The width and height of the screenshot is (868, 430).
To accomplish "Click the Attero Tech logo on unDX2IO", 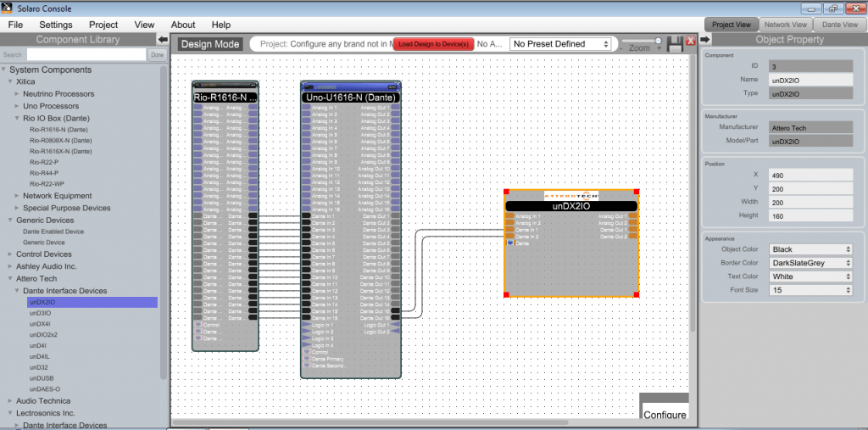I will tap(570, 196).
